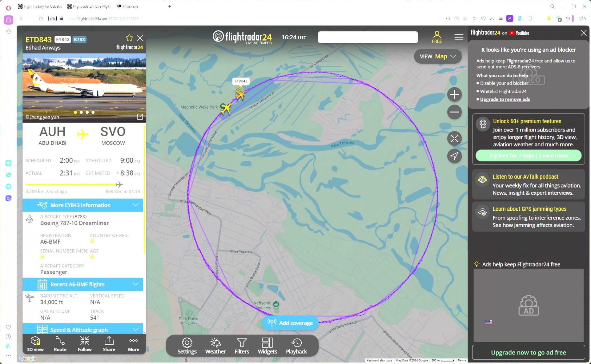Close the ETD843 flight details panel
The width and height of the screenshot is (591, 364).
[x=140, y=38]
